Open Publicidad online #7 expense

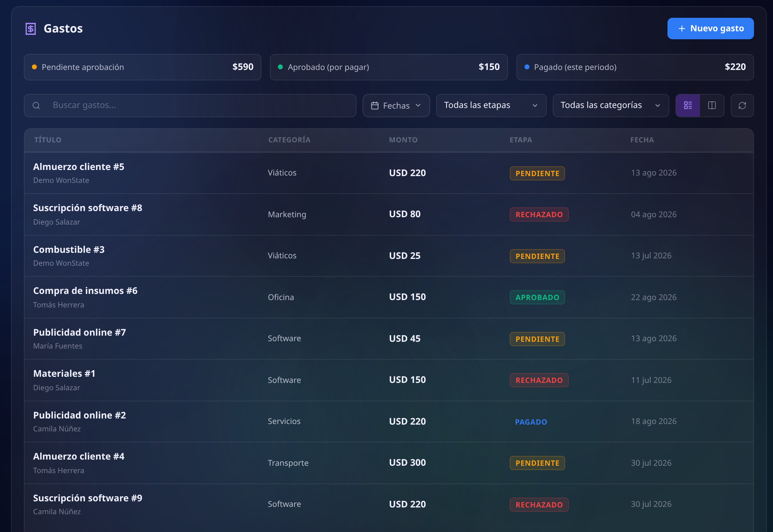(389, 339)
